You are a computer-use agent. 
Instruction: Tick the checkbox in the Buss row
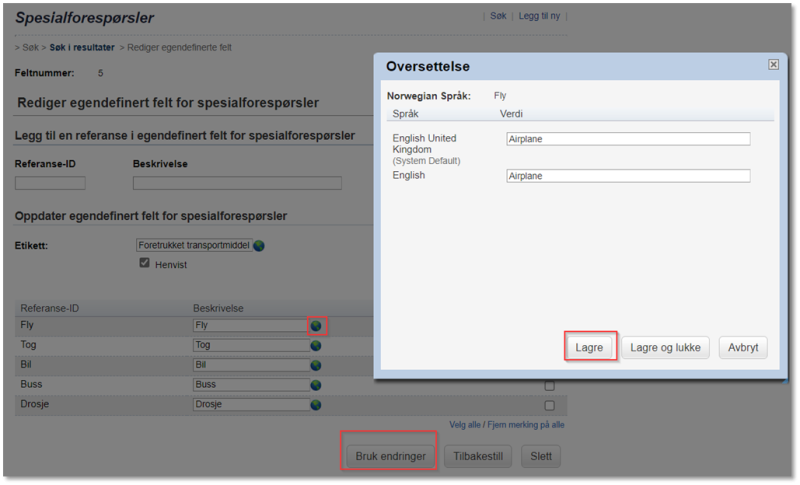[549, 386]
